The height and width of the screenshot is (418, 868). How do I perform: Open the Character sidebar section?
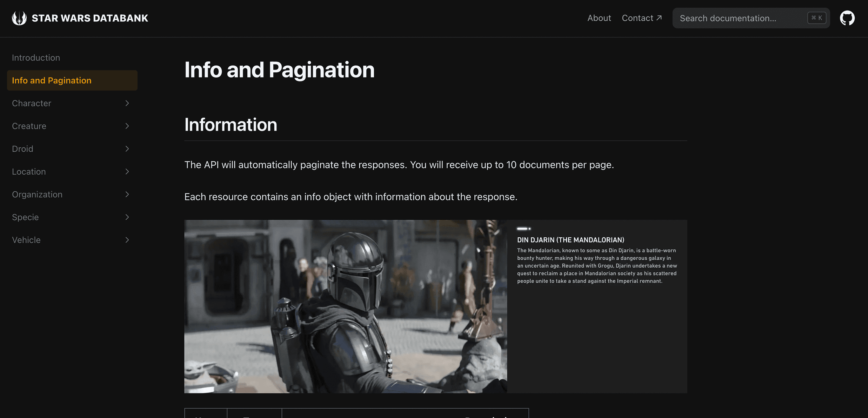click(x=72, y=103)
